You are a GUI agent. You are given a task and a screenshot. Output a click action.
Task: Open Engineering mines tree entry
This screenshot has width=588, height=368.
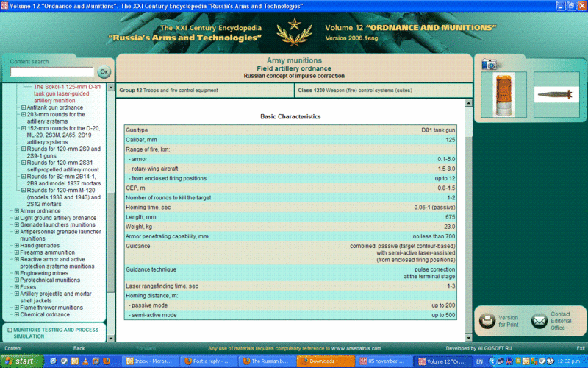point(44,273)
